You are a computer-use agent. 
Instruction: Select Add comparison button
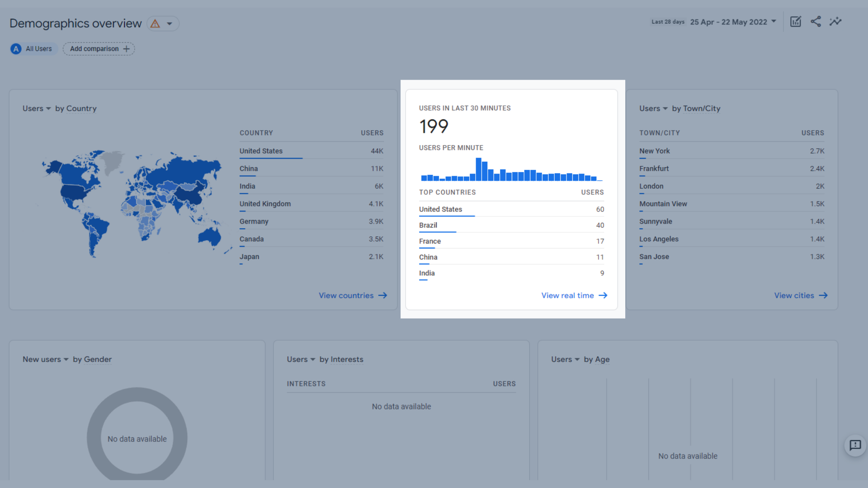click(99, 49)
